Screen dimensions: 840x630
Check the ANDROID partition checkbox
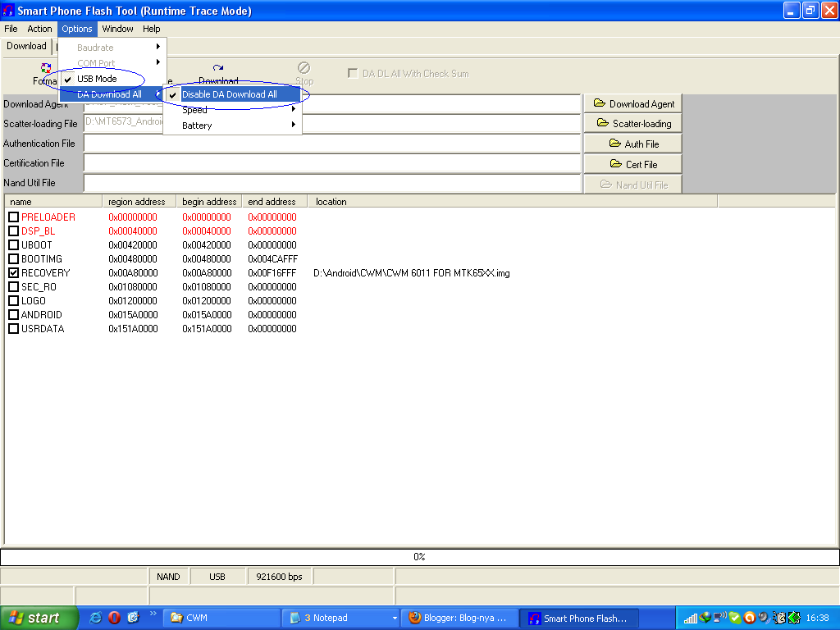13,314
